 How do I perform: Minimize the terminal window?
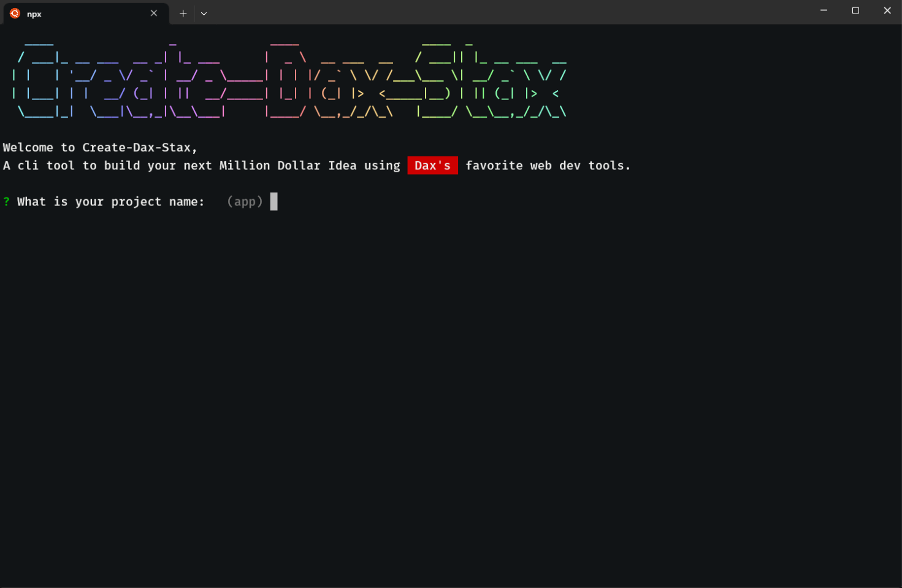coord(824,10)
